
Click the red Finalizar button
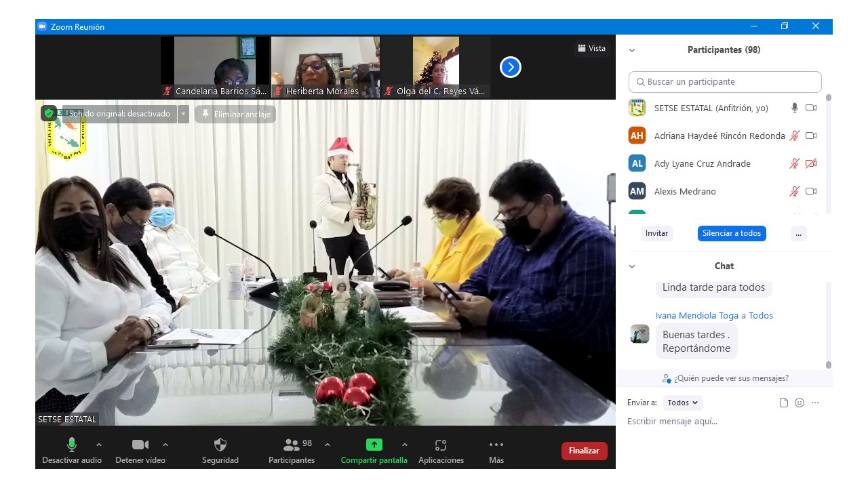tap(584, 451)
